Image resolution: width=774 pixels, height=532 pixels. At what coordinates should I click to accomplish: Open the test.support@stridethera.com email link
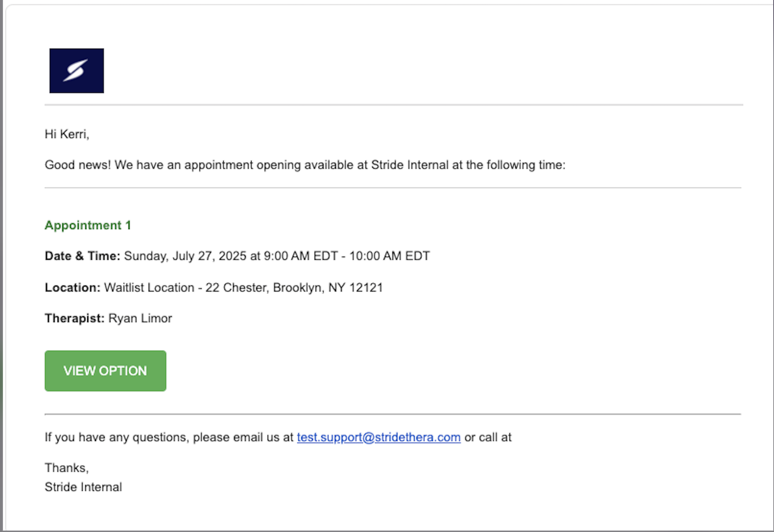pyautogui.click(x=379, y=437)
